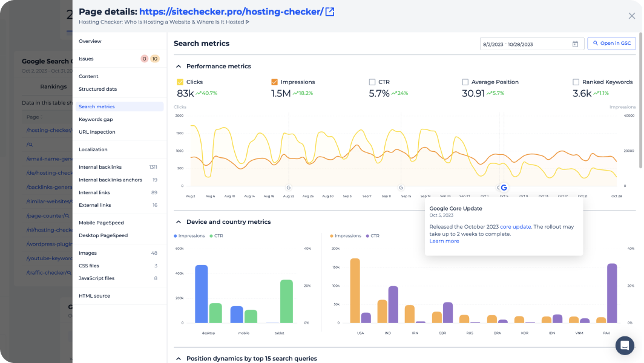The width and height of the screenshot is (644, 363).
Task: Enable the Ranked Keywords checkbox
Action: click(x=576, y=82)
